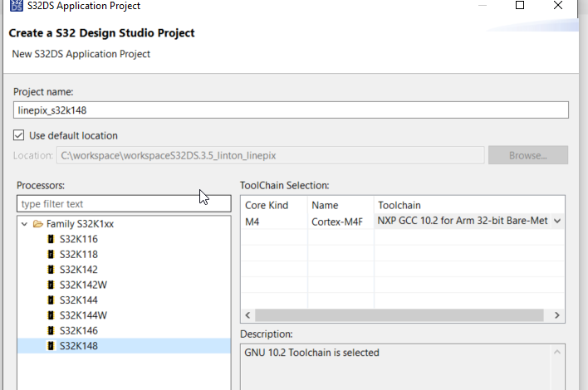Uncheck the Use default location checkbox
This screenshot has height=390, width=588.
19,135
